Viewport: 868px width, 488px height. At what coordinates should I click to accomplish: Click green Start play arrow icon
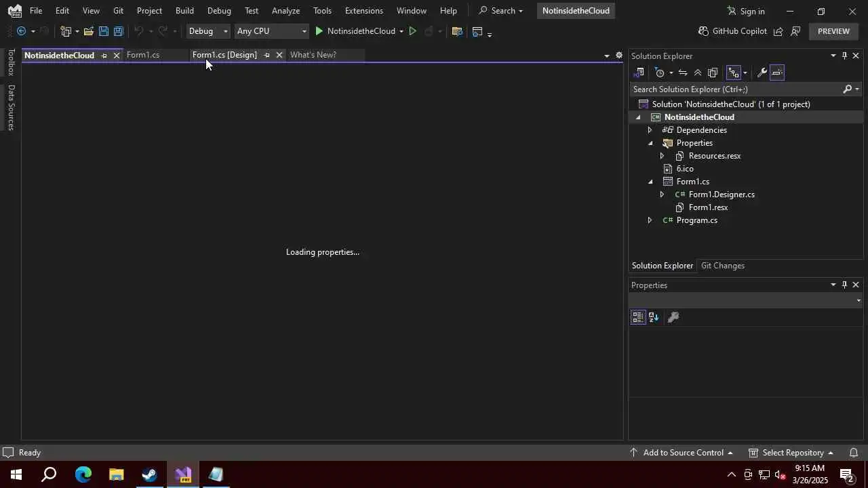coord(319,31)
